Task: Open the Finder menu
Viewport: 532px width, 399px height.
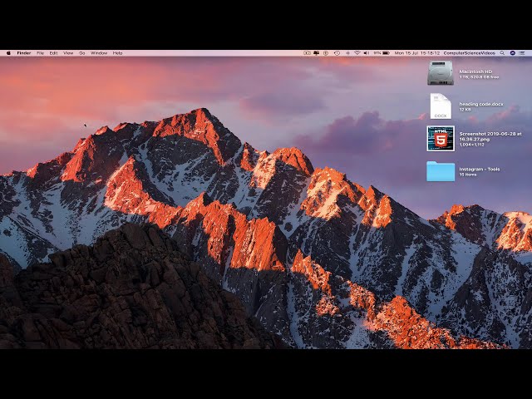Action: [x=24, y=53]
